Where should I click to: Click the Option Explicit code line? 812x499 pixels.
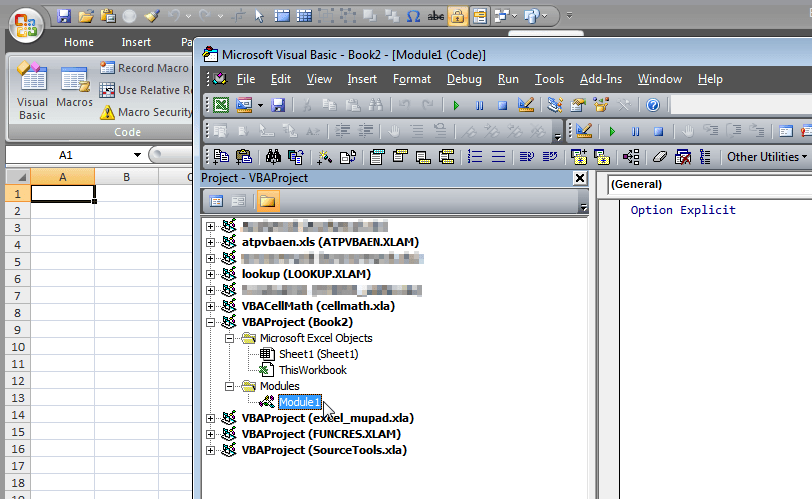(x=683, y=210)
